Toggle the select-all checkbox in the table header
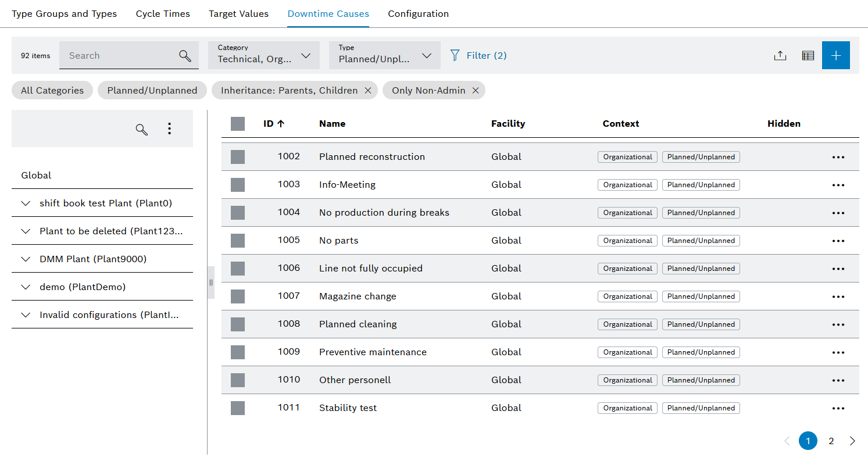Image resolution: width=868 pixels, height=461 pixels. pyautogui.click(x=238, y=124)
